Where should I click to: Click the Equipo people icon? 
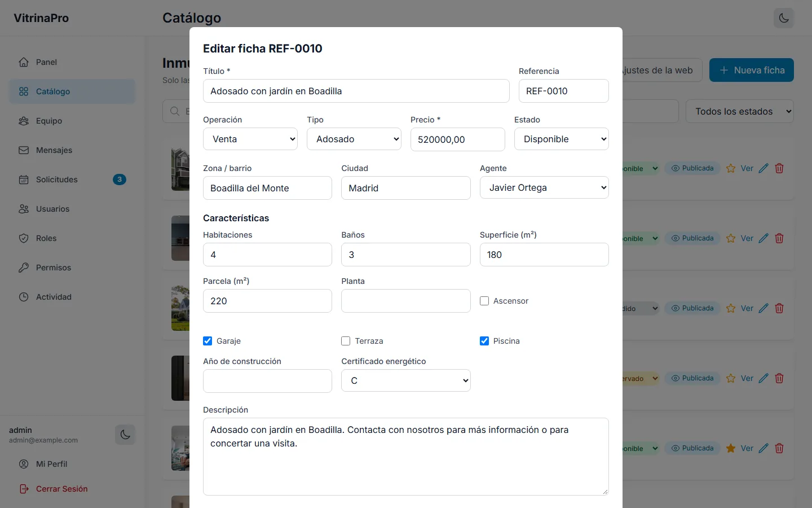24,121
